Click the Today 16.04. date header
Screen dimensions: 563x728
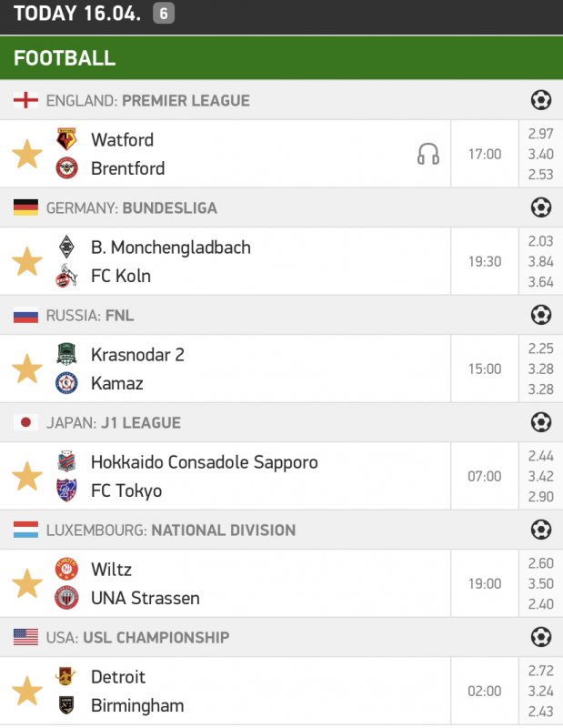(x=77, y=14)
